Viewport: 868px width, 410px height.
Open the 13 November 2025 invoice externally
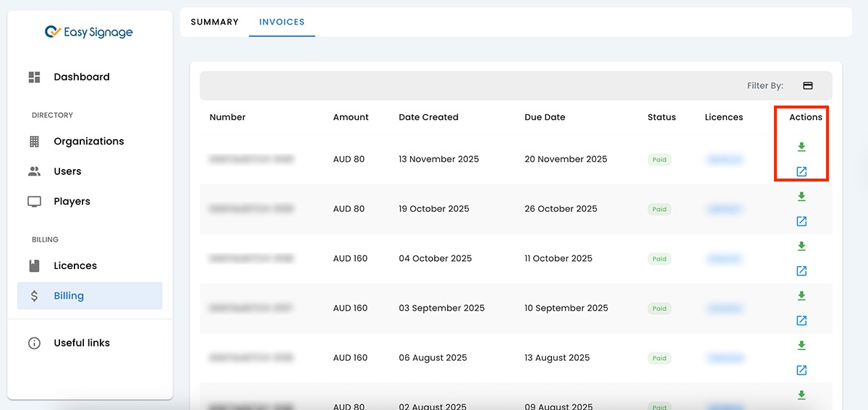801,172
